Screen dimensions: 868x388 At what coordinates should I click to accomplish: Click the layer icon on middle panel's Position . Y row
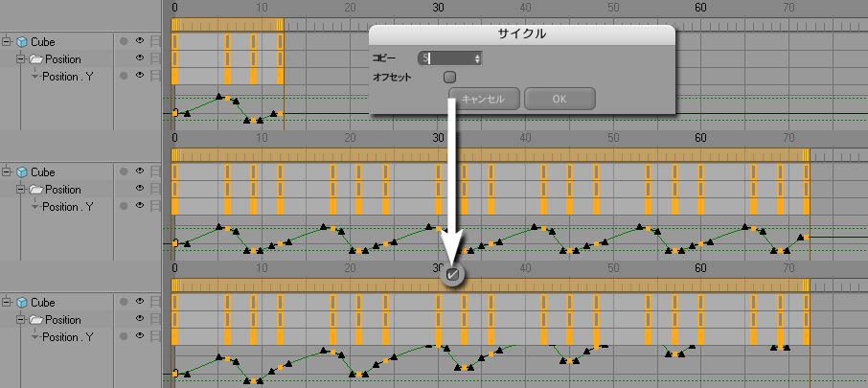155,206
